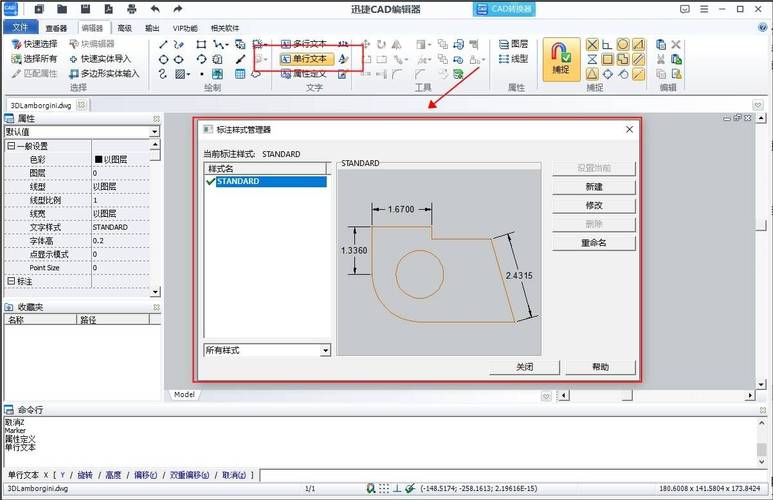Click 帮助 in the dimension style manager
Viewport: 773px width, 500px height.
click(600, 367)
